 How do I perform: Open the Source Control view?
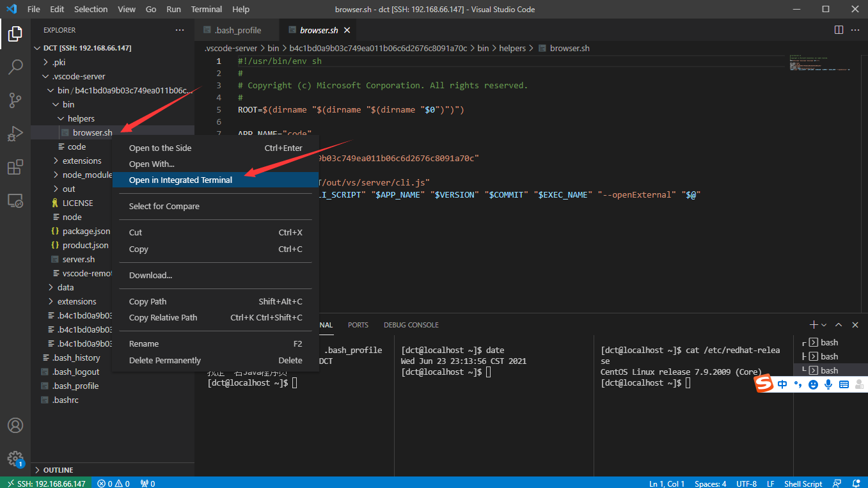click(15, 100)
